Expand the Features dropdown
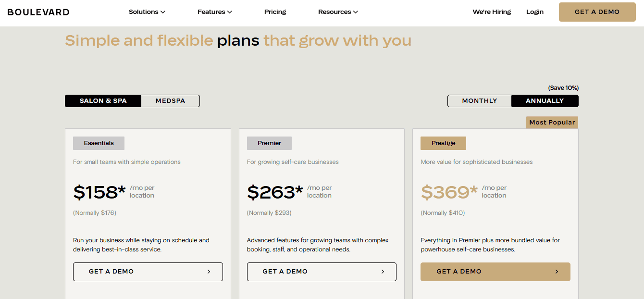 click(x=214, y=12)
